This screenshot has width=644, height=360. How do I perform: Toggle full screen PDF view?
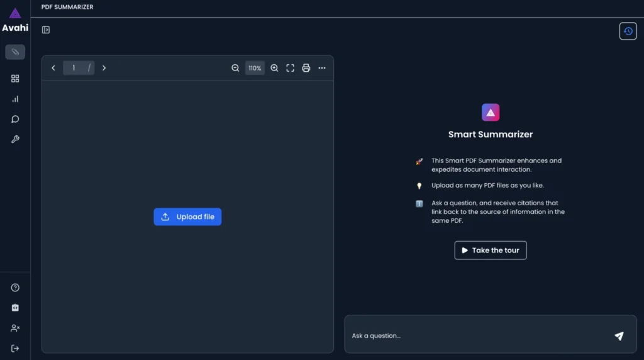click(290, 68)
